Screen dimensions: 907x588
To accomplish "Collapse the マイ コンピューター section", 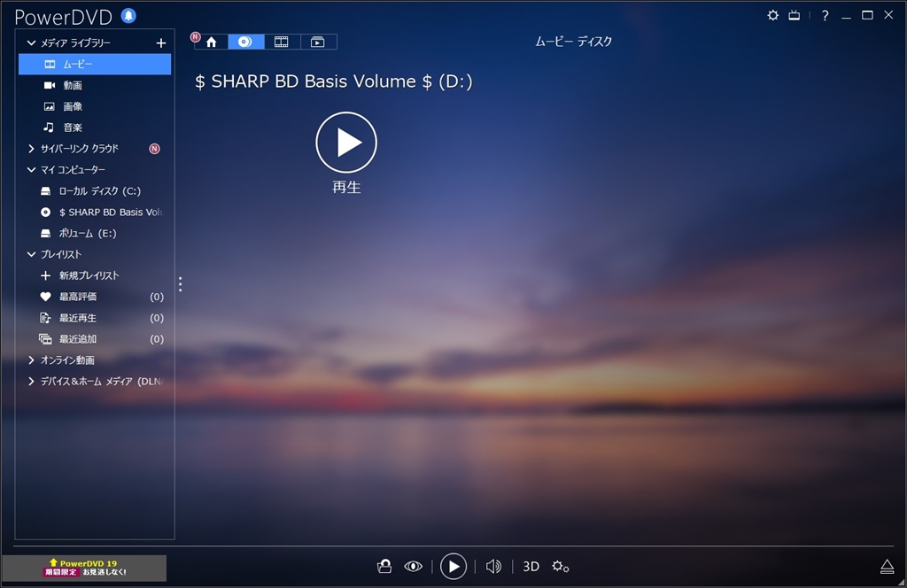I will pos(31,170).
